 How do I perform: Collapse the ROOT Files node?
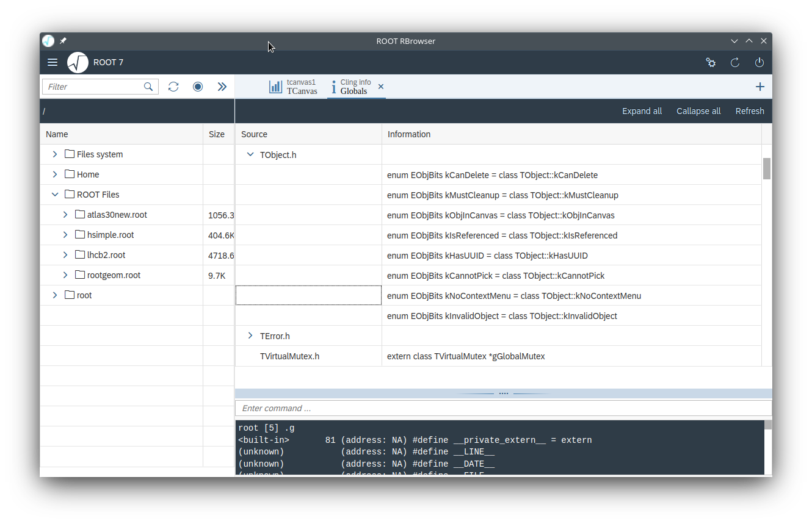55,195
